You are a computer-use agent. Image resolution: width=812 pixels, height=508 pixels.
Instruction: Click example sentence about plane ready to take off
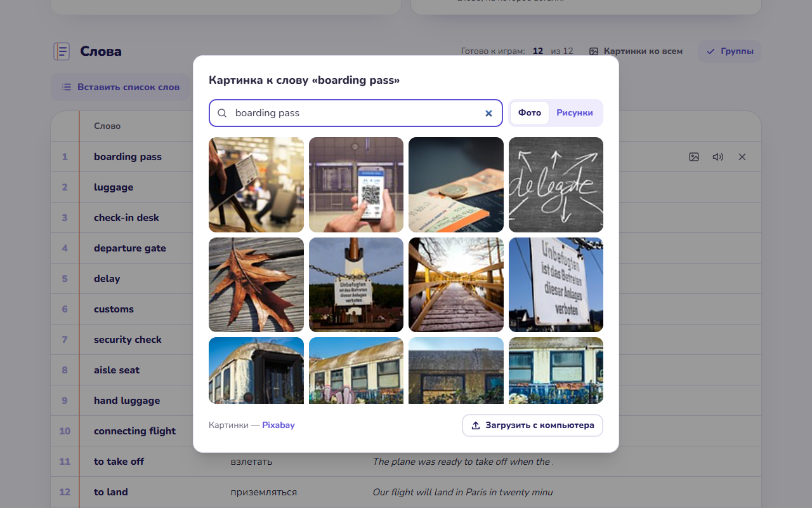coord(463,462)
